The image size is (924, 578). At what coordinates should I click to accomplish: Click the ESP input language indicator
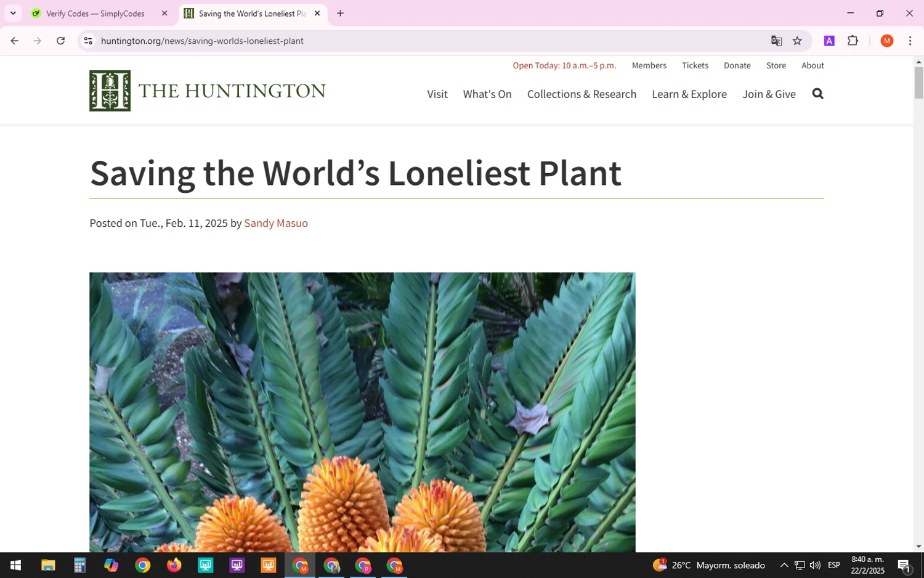pyautogui.click(x=834, y=565)
